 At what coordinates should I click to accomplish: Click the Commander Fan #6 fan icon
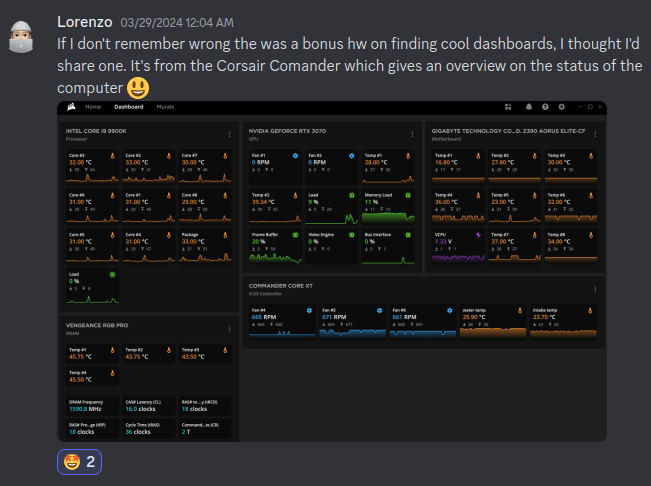click(450, 311)
